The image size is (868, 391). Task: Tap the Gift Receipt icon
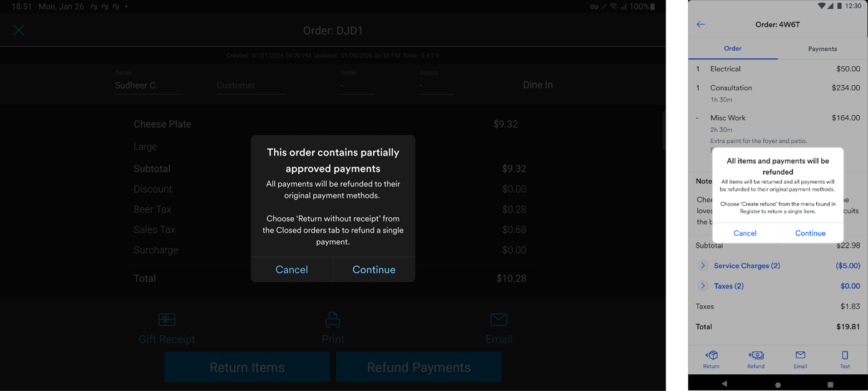click(x=167, y=320)
